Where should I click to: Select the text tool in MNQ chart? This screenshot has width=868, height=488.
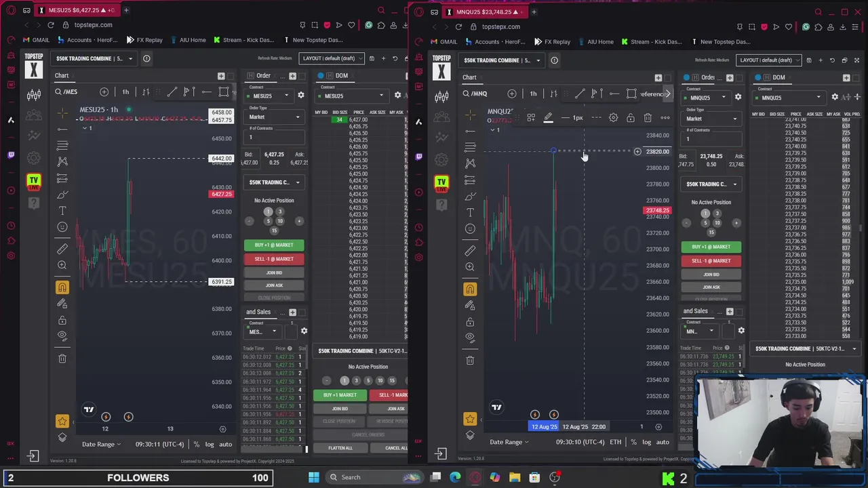click(x=470, y=213)
